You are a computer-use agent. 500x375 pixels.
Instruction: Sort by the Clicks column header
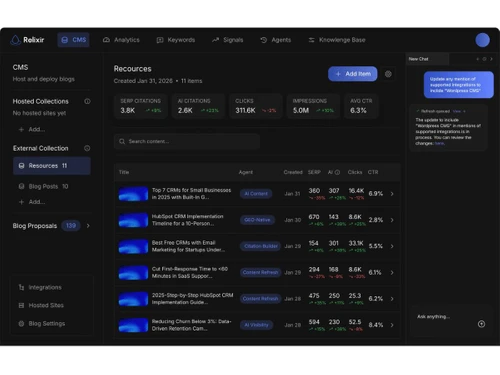[x=355, y=172]
